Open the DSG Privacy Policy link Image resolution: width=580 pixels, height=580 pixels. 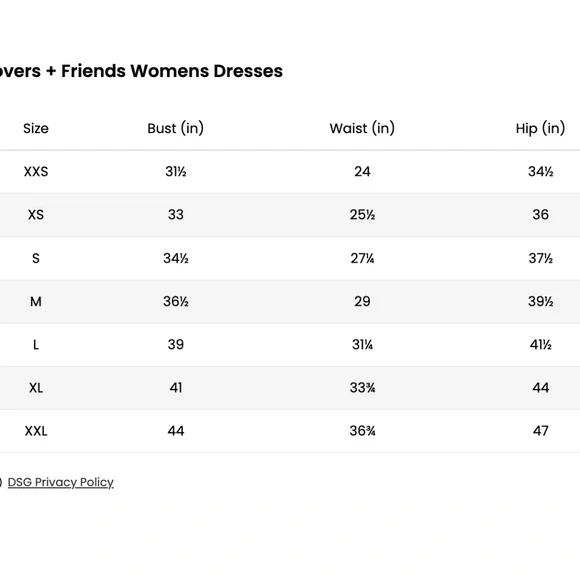tap(61, 482)
